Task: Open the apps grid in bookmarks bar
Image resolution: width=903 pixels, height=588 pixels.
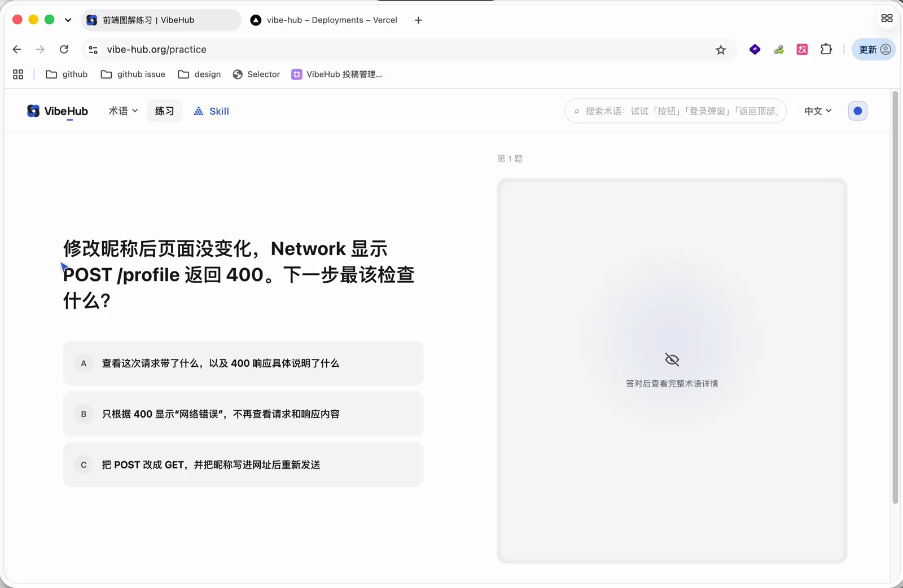Action: [x=18, y=74]
